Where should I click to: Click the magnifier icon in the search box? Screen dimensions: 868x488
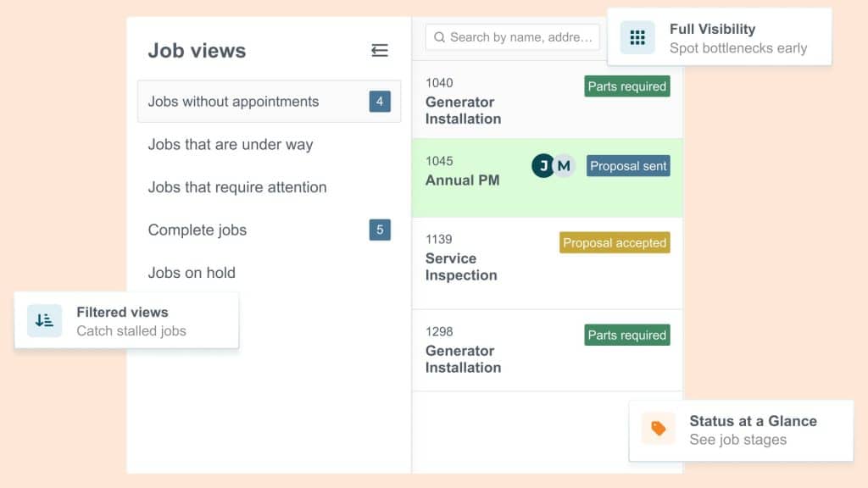click(x=440, y=37)
